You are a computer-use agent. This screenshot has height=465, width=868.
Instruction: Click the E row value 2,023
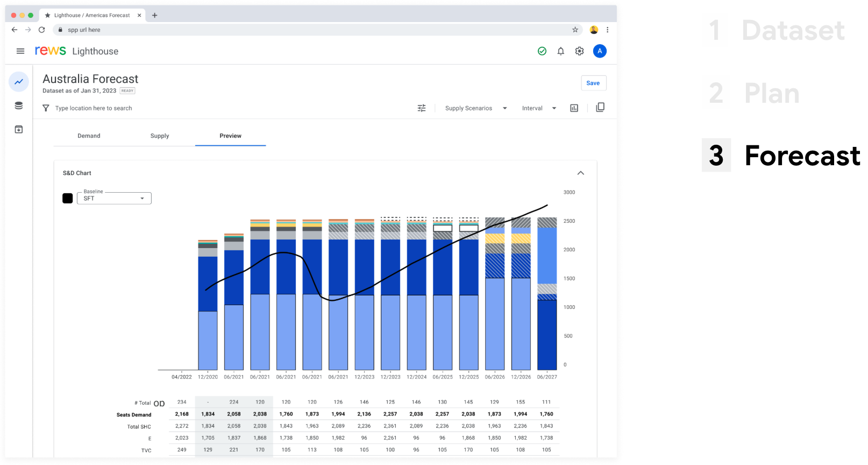pyautogui.click(x=182, y=438)
